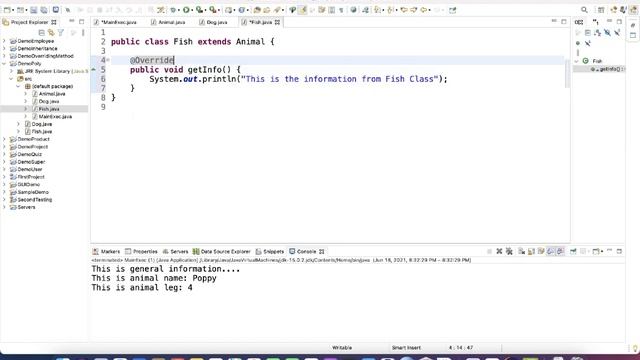Toggle Hide Static Members in Outline toolbar
The width and height of the screenshot is (640, 360).
617,32
